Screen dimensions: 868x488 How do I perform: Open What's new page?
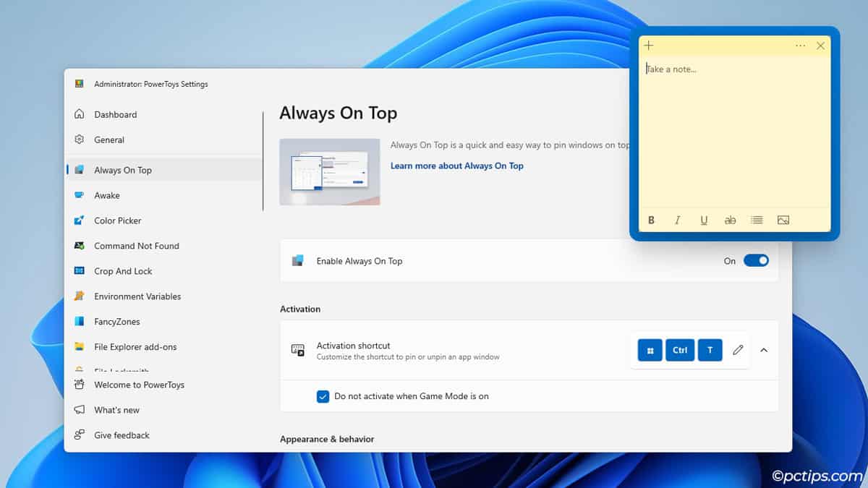click(116, 410)
